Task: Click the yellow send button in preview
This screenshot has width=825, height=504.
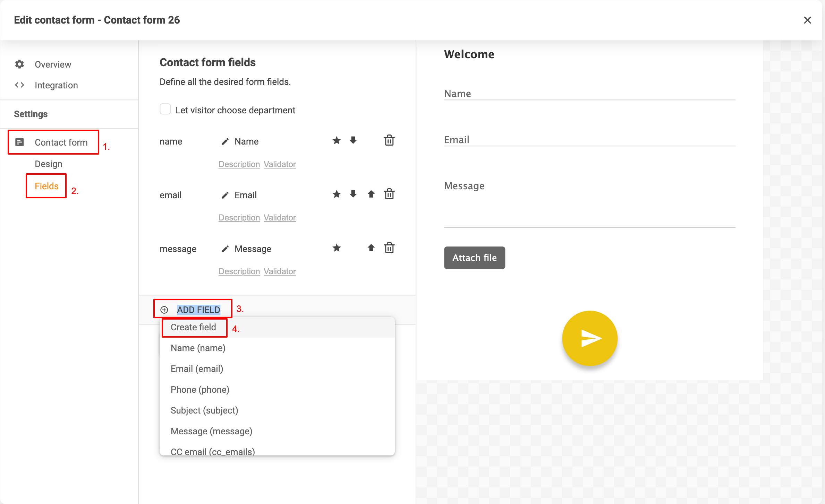Action: pyautogui.click(x=589, y=339)
